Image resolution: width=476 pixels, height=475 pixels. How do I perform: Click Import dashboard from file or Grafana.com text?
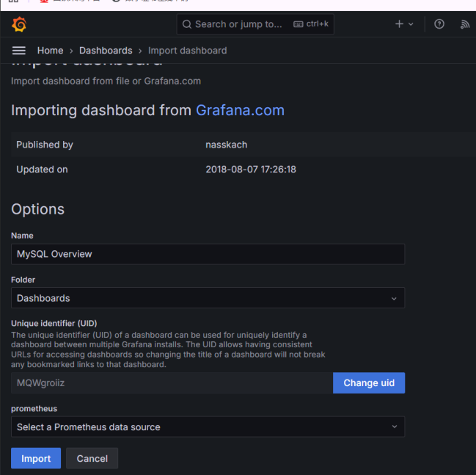tap(106, 81)
